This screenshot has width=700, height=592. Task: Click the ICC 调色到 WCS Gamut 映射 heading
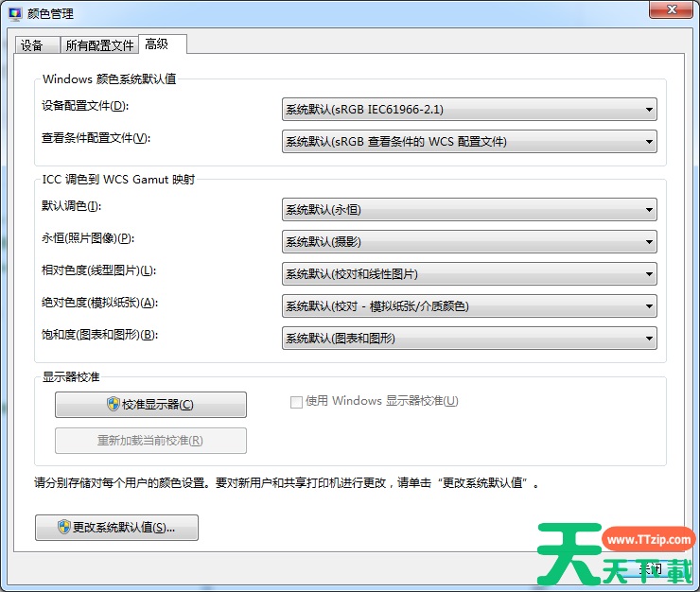pos(118,179)
